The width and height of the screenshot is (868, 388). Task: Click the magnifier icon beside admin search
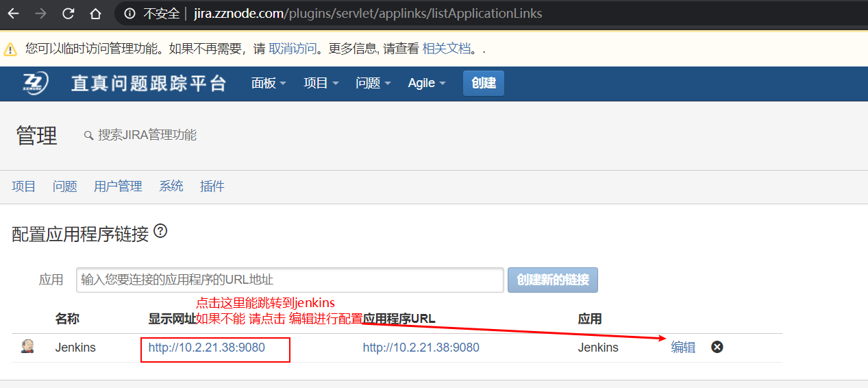[88, 136]
